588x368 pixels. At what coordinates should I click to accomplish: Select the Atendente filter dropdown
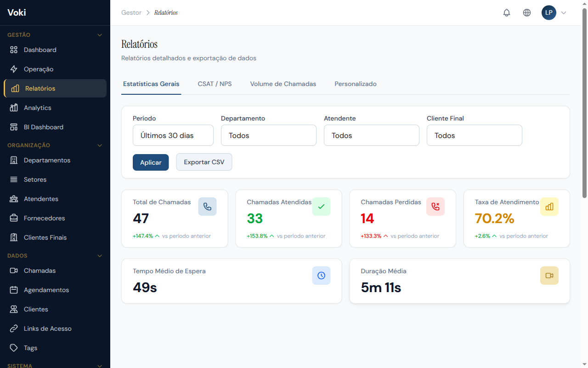(371, 135)
